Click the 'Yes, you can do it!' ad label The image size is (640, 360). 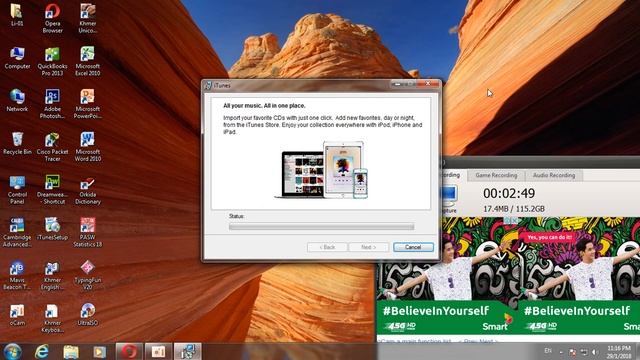click(x=549, y=237)
